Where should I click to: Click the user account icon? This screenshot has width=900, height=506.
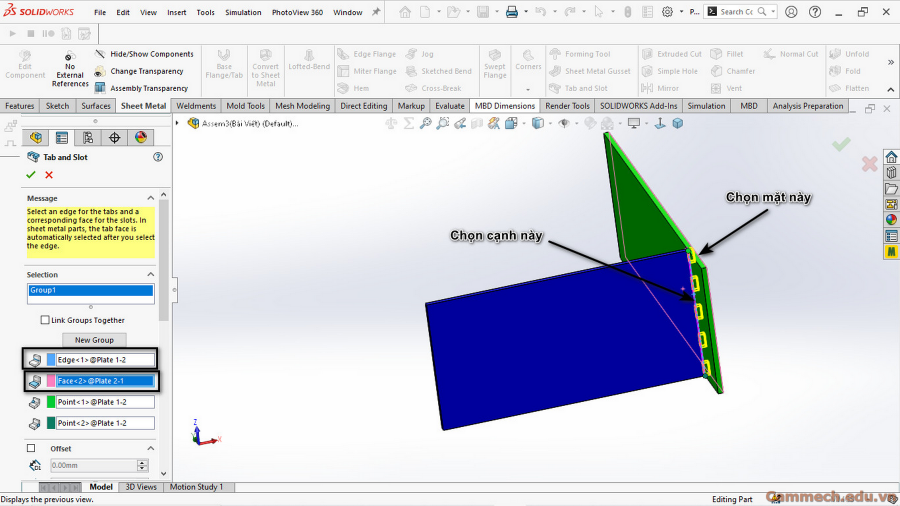click(x=791, y=12)
